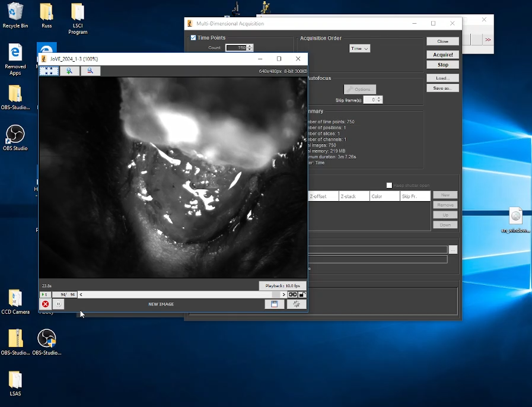Increase Skip frame(s) stepper value
The height and width of the screenshot is (407, 532).
(380, 98)
